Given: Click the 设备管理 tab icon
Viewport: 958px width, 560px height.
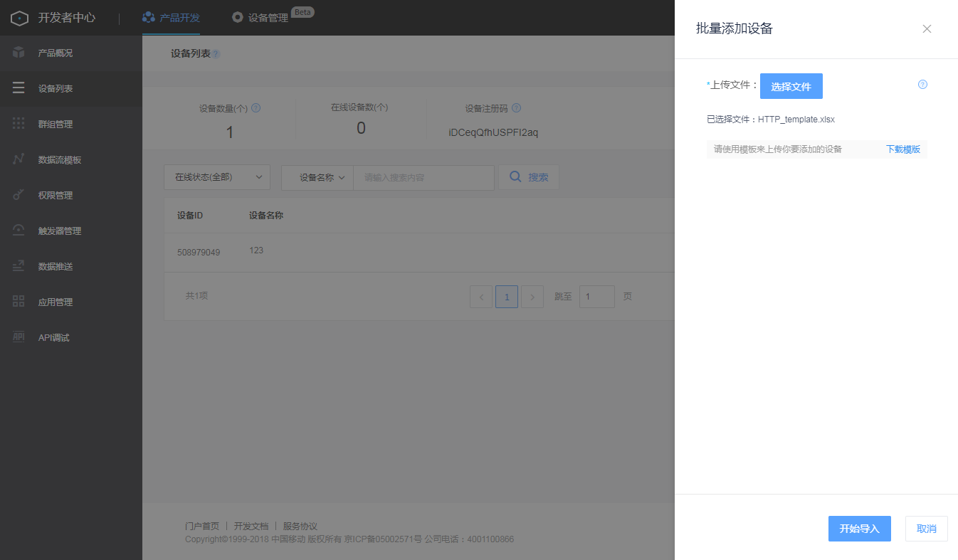Looking at the screenshot, I should (238, 17).
